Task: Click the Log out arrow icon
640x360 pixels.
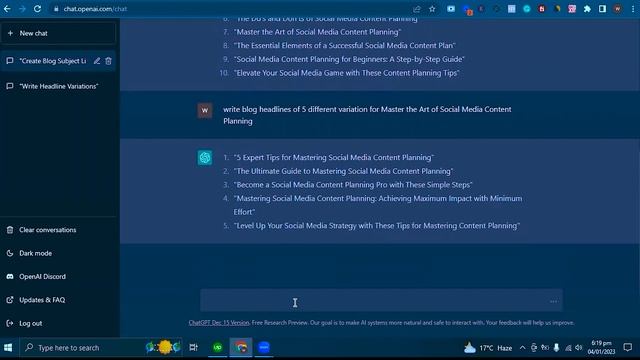Action: 10,323
